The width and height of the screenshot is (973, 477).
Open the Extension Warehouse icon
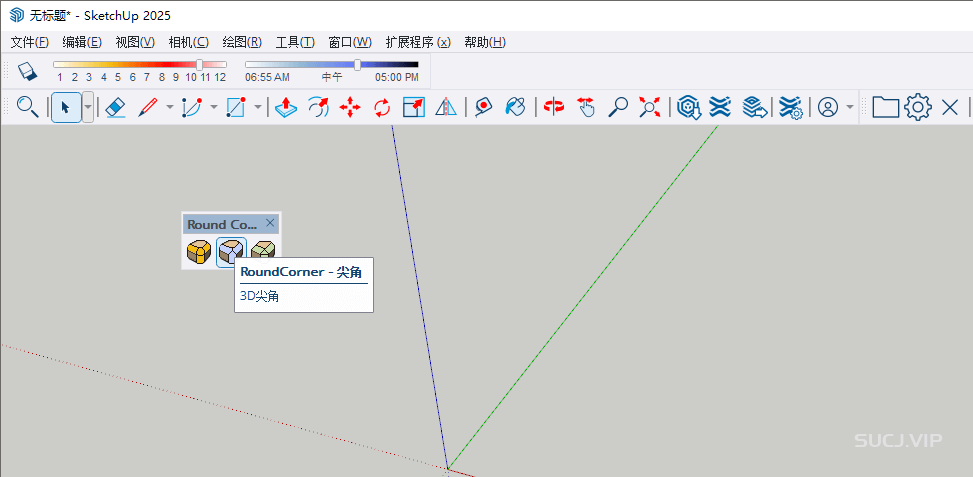pyautogui.click(x=720, y=107)
